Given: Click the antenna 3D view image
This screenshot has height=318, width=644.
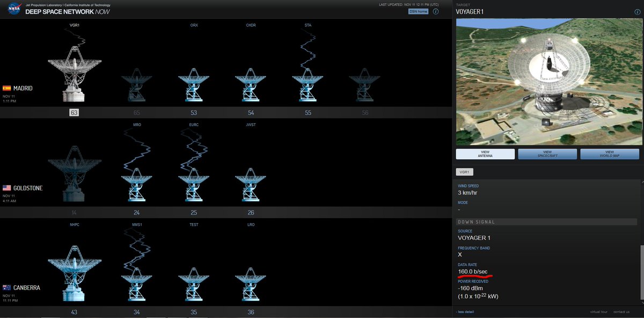Looking at the screenshot, I should tap(548, 82).
